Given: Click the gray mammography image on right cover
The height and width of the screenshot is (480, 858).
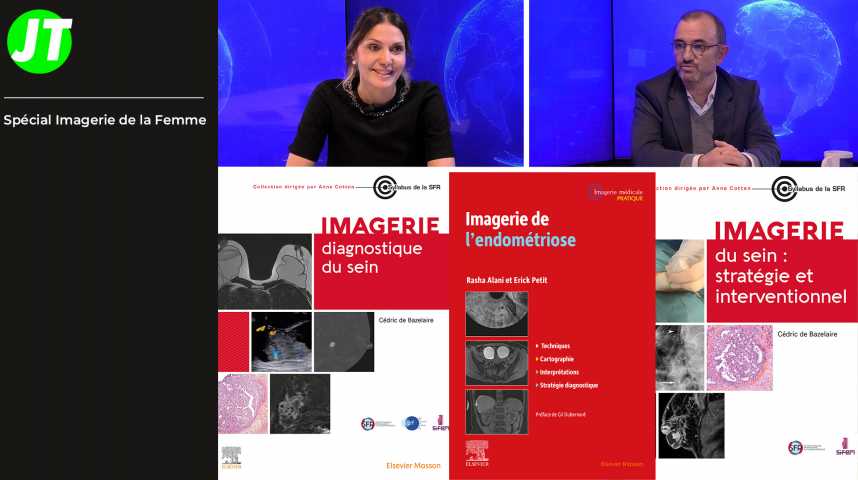Looking at the screenshot, I should pyautogui.click(x=680, y=358).
